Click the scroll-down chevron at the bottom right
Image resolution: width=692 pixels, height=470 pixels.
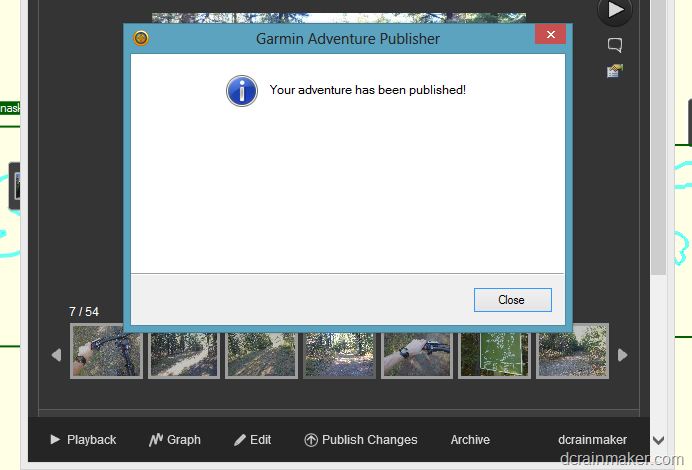(x=658, y=440)
